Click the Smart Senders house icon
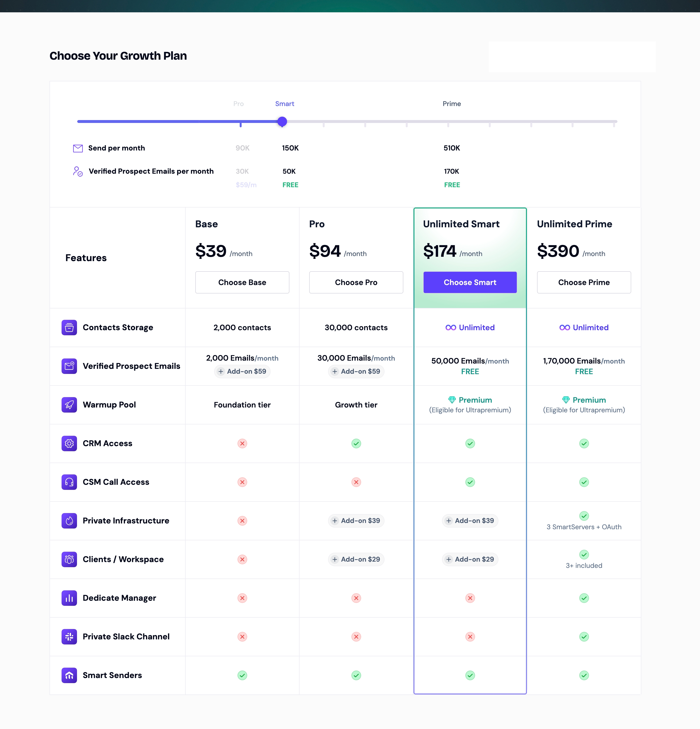Screen dimensions: 700x729 click(69, 675)
